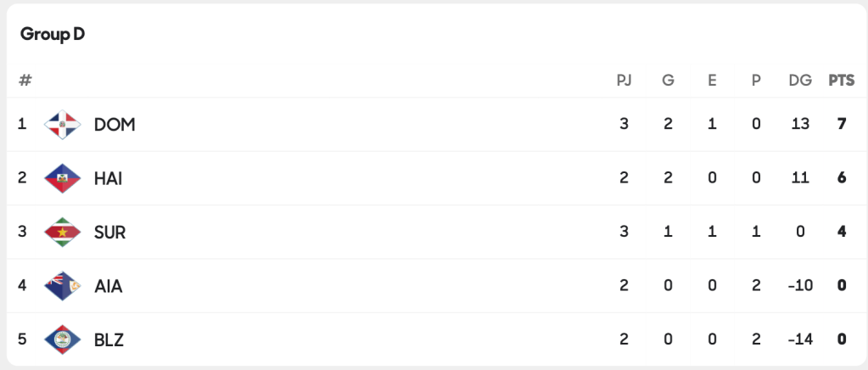Click the E draws column header

click(712, 81)
